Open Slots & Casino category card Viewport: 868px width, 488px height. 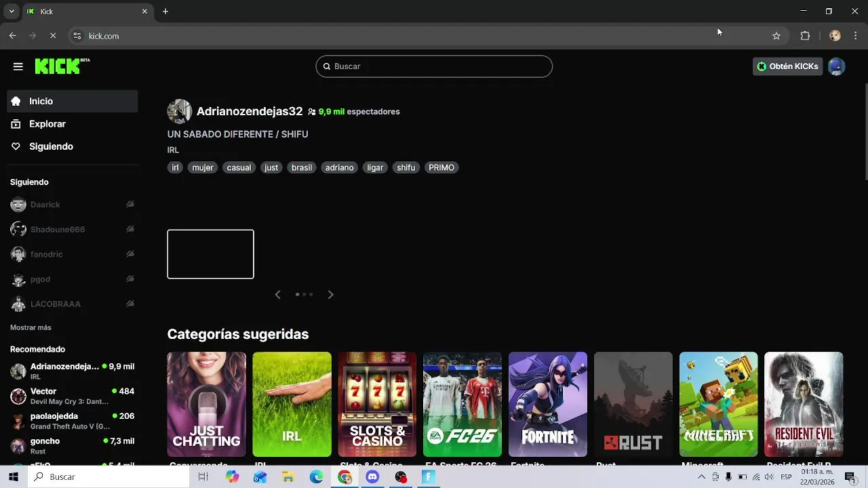click(x=377, y=405)
